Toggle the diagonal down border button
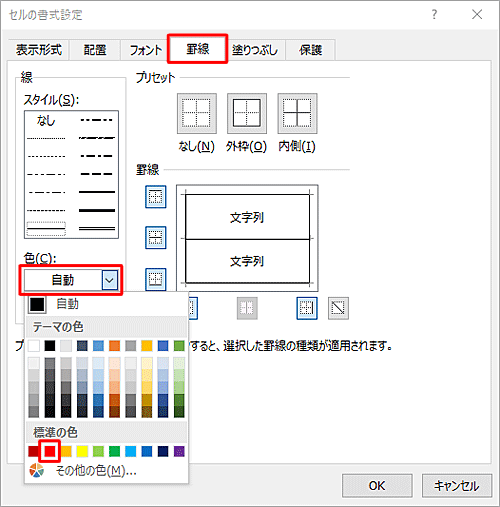 point(338,308)
